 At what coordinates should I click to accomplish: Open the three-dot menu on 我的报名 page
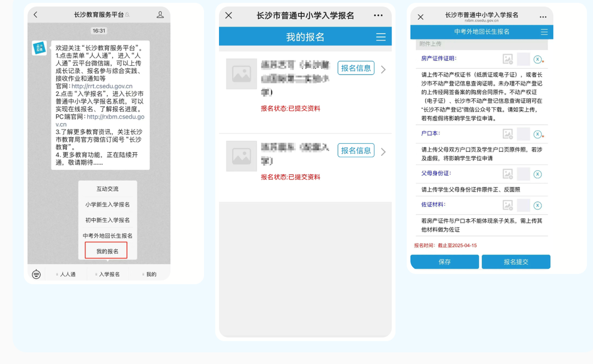click(x=378, y=15)
